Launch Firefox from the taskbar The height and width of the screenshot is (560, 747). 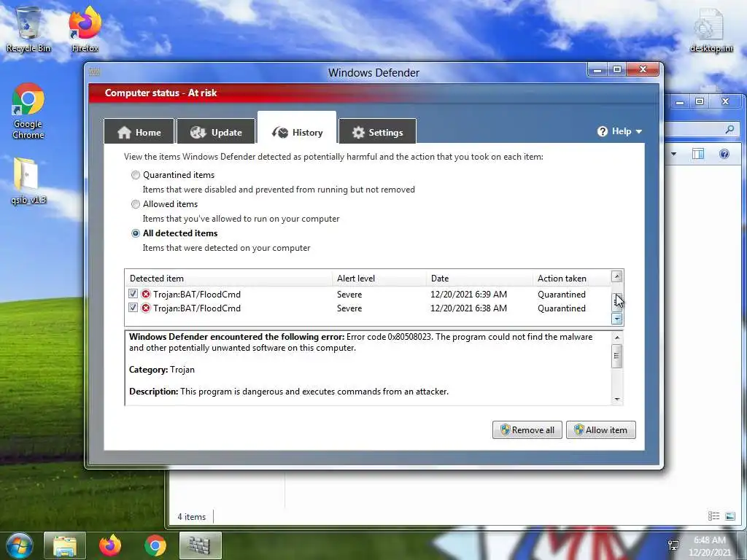tap(110, 545)
